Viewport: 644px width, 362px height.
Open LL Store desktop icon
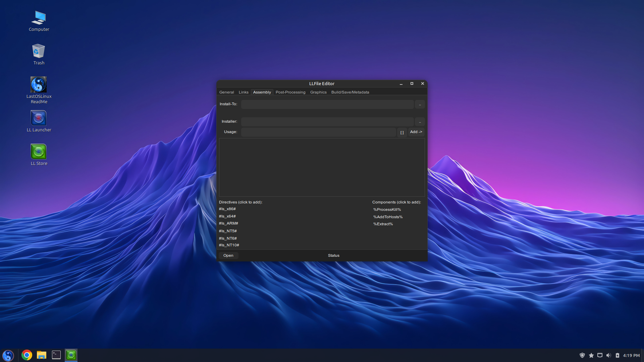(x=39, y=155)
